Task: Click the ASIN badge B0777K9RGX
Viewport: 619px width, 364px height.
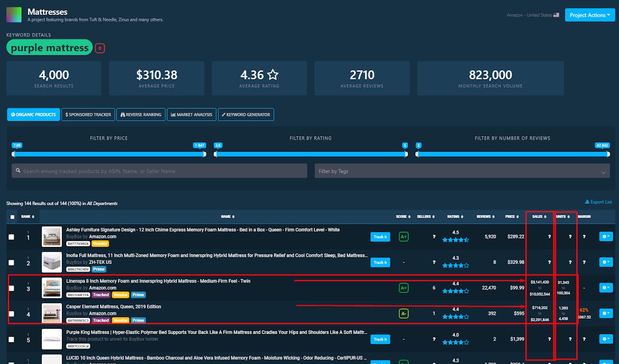Action: 78,244
